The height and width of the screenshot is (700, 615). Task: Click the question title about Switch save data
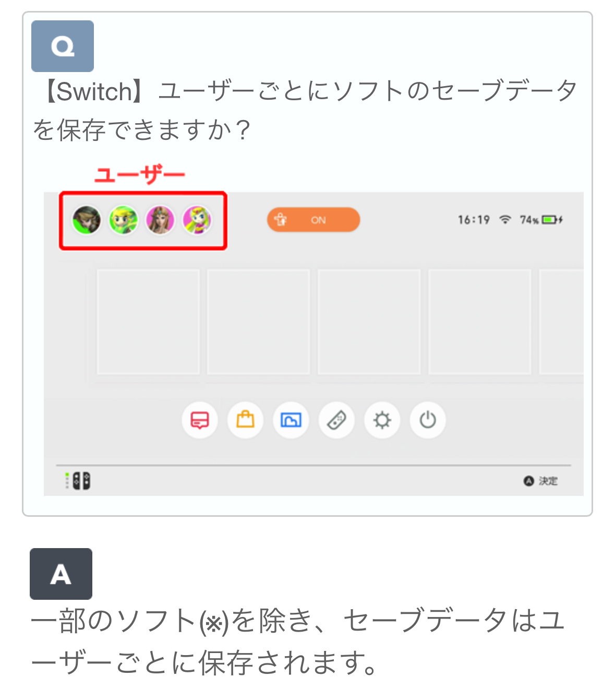tap(305, 110)
